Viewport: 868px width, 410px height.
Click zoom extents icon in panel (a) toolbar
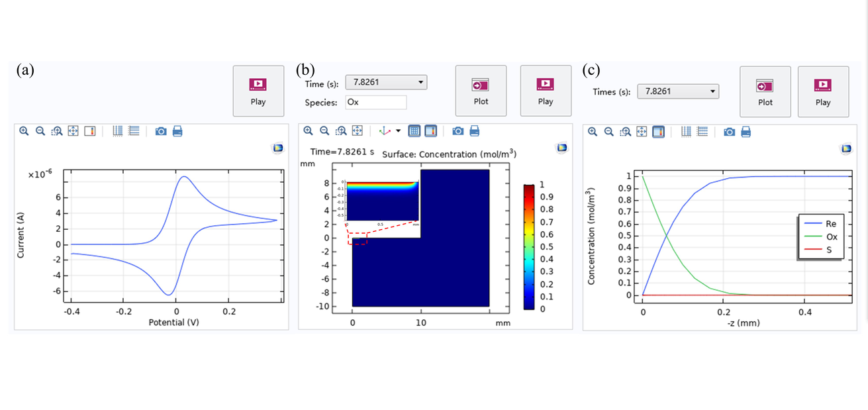[73, 131]
